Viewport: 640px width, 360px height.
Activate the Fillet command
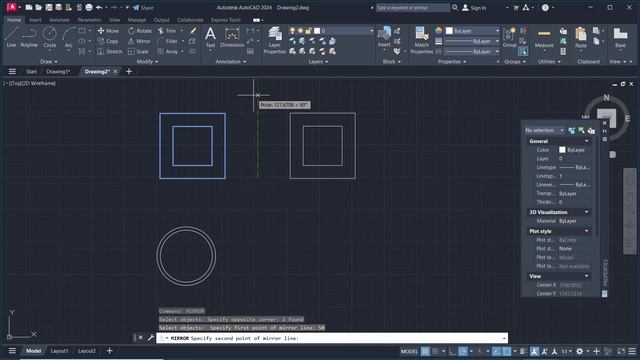(x=168, y=41)
